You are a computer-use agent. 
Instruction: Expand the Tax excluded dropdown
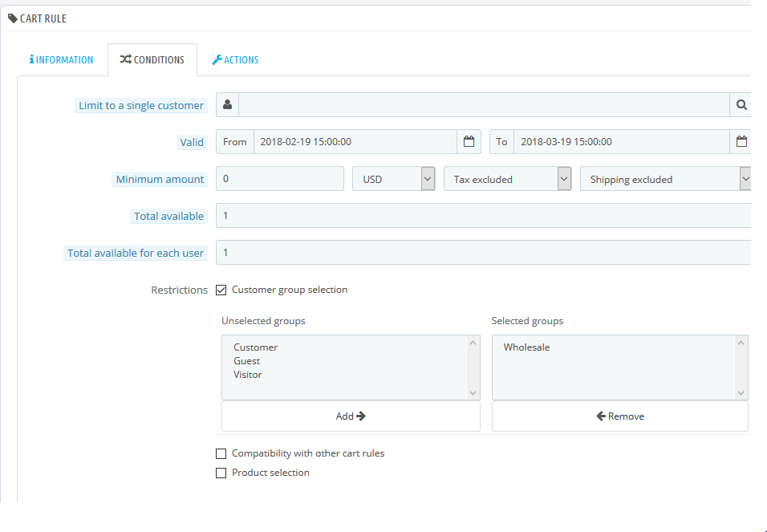(507, 179)
